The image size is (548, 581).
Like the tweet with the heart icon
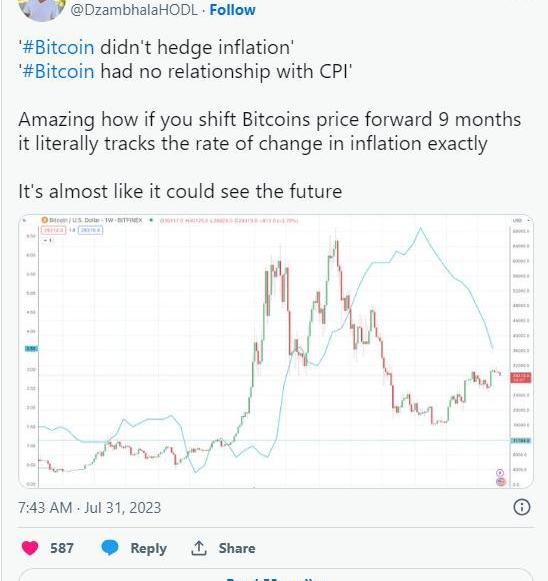[30, 548]
